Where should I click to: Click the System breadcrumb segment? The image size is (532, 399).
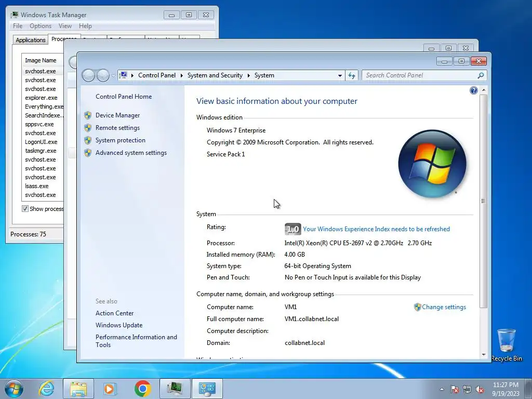click(x=264, y=75)
